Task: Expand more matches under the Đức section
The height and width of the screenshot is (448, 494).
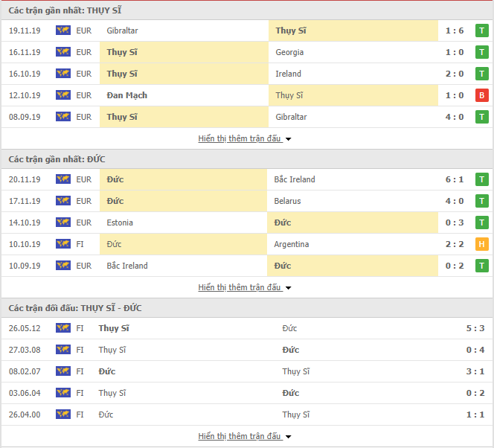Action: tap(244, 287)
